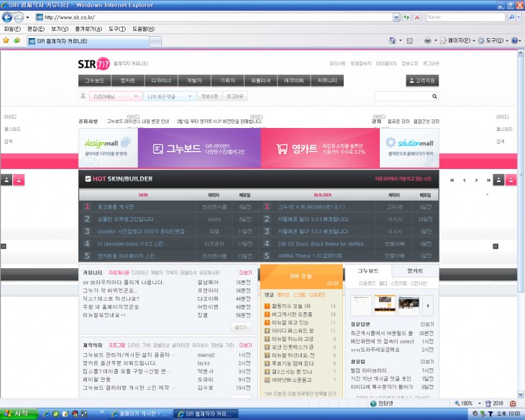Screen dimensions: 525x420
Task: Click the magnifier icon in site search box
Action: 434,96
